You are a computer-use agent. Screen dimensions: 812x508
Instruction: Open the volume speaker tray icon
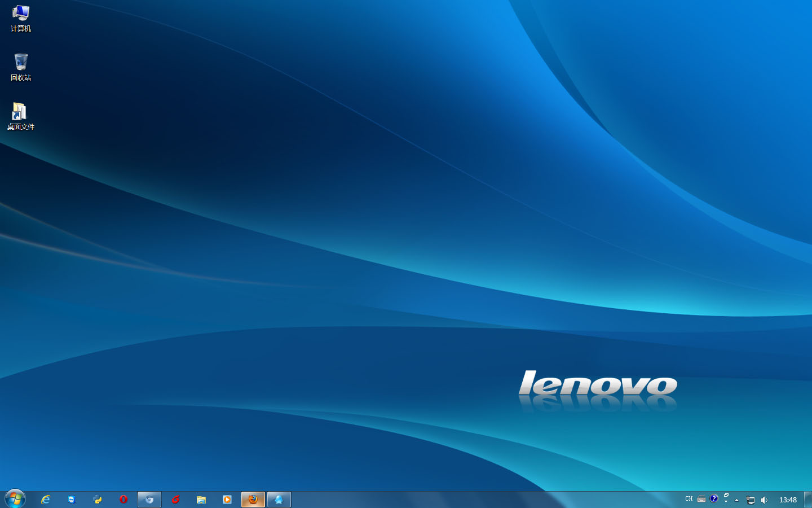coord(764,500)
